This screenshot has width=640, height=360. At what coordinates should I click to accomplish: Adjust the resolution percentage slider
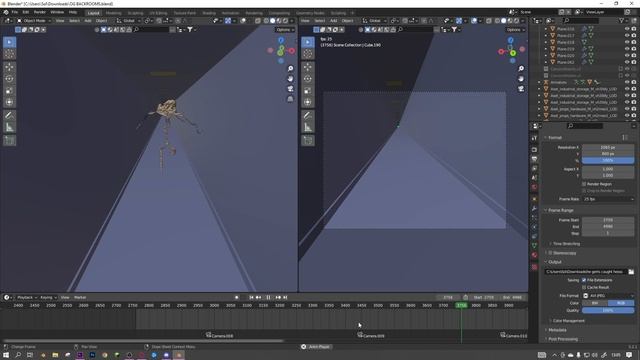click(x=608, y=160)
